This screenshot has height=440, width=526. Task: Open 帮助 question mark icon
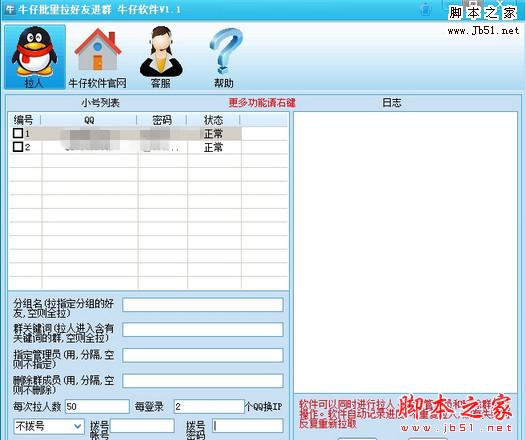click(x=224, y=57)
